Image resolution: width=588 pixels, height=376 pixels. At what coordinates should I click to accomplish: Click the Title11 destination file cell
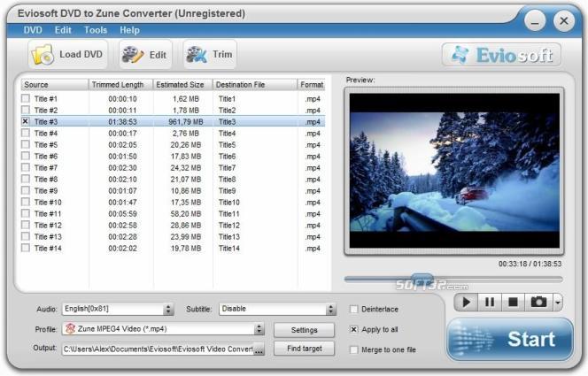228,214
